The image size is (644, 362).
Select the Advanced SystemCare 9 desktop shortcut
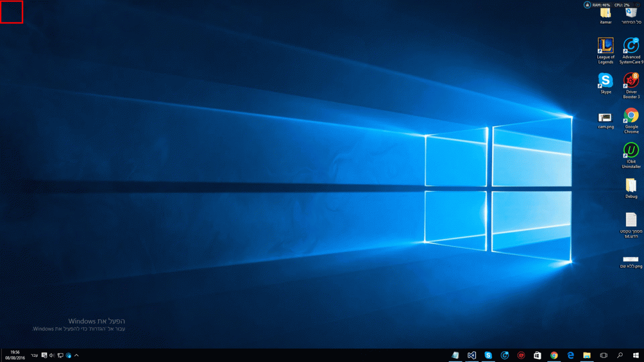pyautogui.click(x=631, y=51)
